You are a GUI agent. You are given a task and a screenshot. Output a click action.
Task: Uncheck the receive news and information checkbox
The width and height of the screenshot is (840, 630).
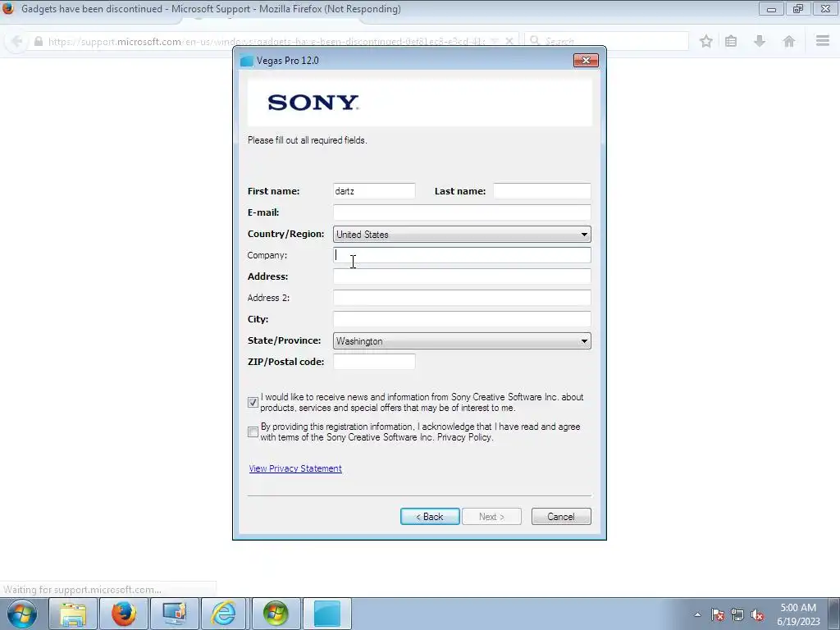pos(253,402)
